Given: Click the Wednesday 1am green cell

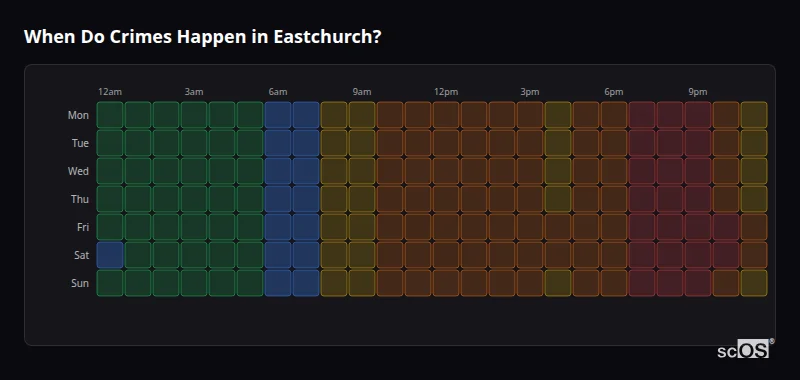Looking at the screenshot, I should (138, 171).
